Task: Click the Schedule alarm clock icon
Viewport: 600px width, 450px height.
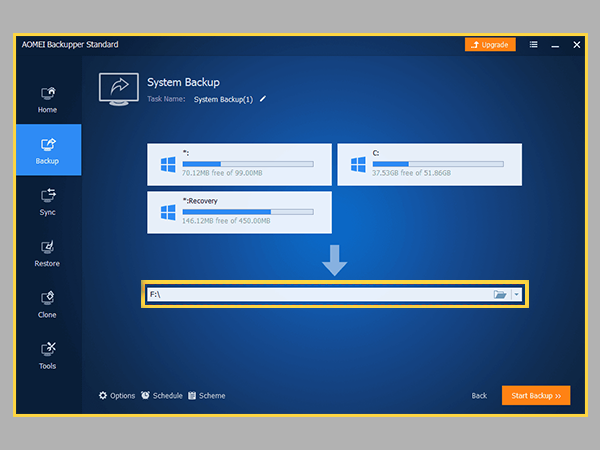Action: [x=145, y=395]
